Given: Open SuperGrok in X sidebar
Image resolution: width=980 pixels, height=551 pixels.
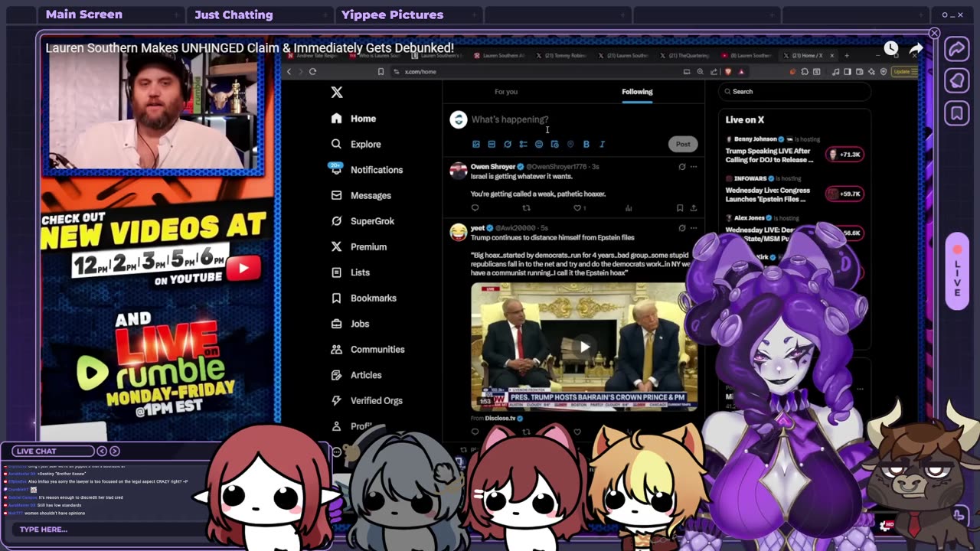Looking at the screenshot, I should [x=363, y=221].
